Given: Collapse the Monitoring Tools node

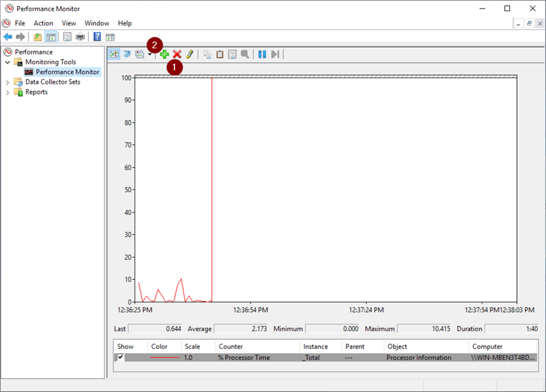Looking at the screenshot, I should [x=8, y=62].
